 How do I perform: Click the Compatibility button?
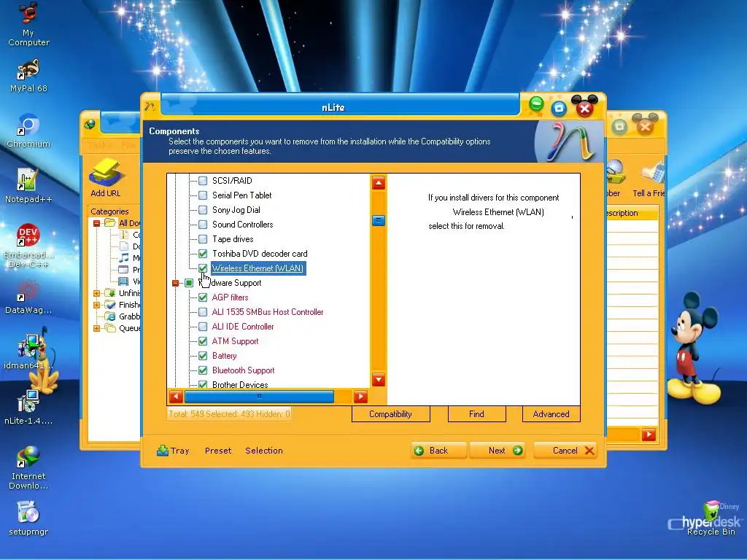click(391, 414)
